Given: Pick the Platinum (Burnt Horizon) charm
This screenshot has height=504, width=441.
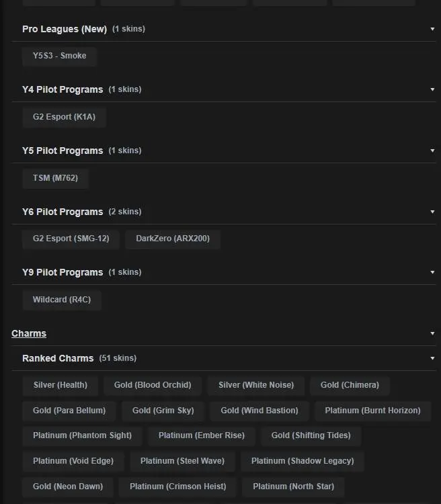Looking at the screenshot, I should coord(372,411).
